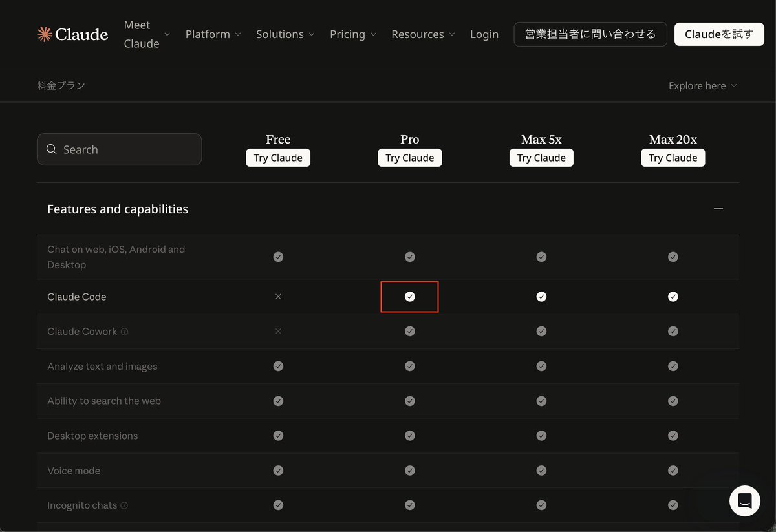Click Max 5x checkmark for Analyze text and images

click(x=541, y=366)
